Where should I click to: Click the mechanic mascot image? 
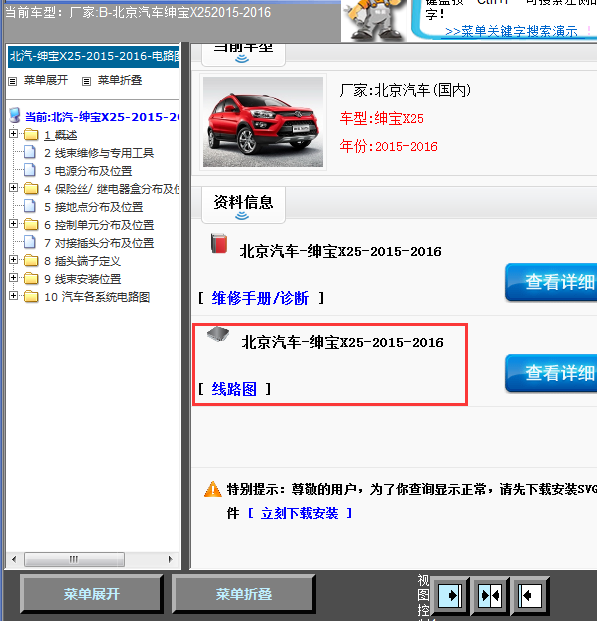click(374, 20)
